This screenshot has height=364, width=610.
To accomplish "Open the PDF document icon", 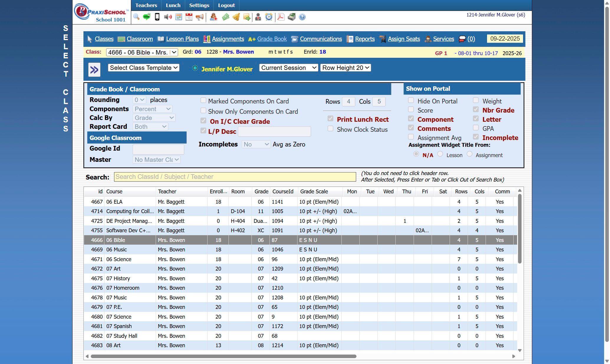I will [281, 17].
